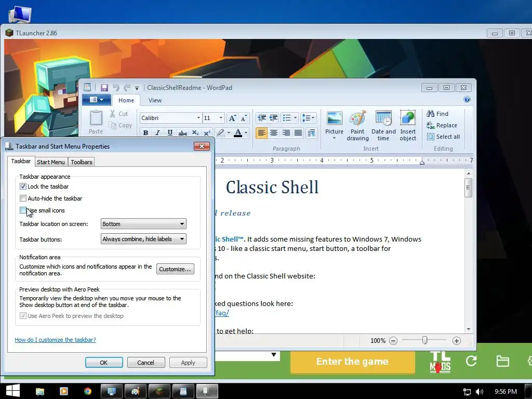Grow font size in WordPad

click(x=232, y=118)
